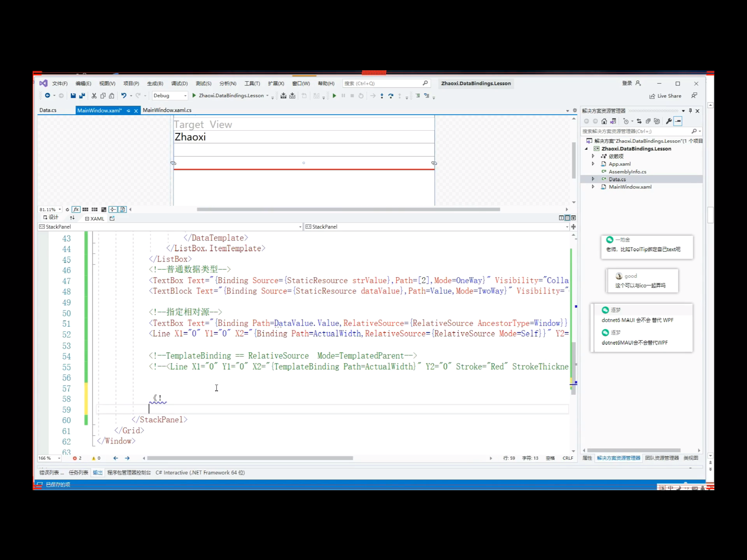
Task: Toggle the fx effects button in designer
Action: click(76, 209)
